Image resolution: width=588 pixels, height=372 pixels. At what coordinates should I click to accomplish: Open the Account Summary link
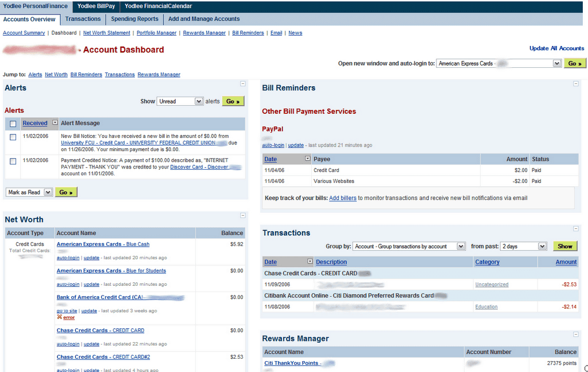24,33
